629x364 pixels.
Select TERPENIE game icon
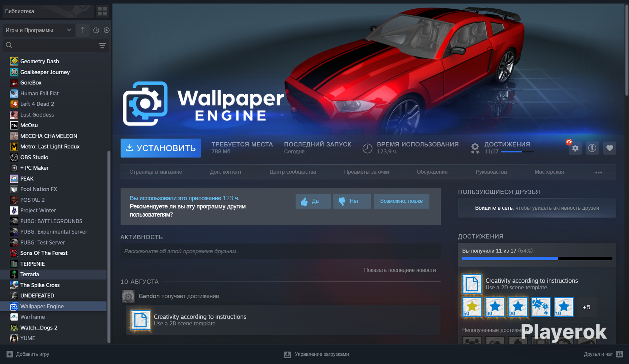(14, 264)
